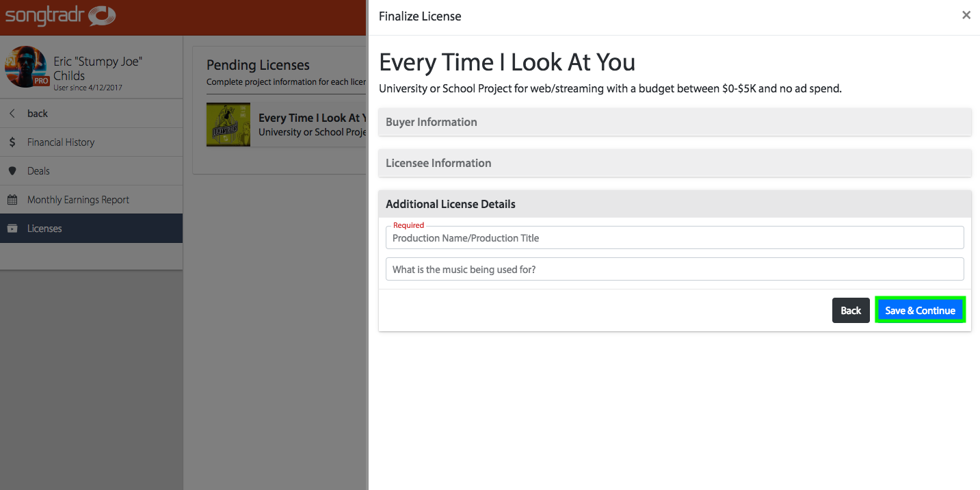The height and width of the screenshot is (490, 980).
Task: Click the Songtradr logo
Action: click(x=60, y=16)
